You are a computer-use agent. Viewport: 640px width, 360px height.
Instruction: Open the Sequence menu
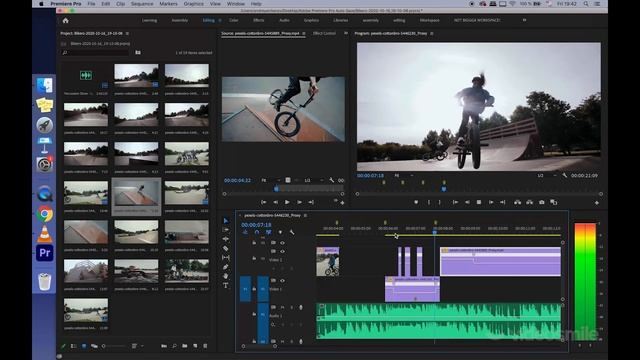coord(142,4)
